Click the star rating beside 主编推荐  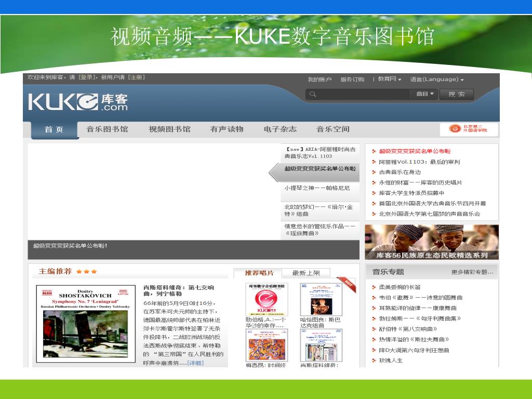tap(87, 271)
